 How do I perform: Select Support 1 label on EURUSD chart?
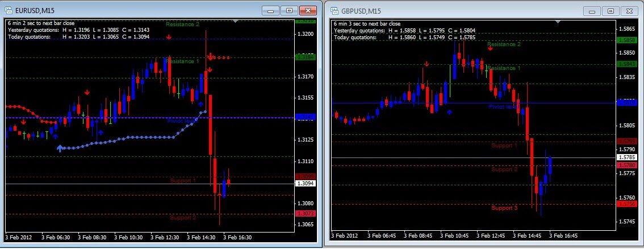(183, 180)
